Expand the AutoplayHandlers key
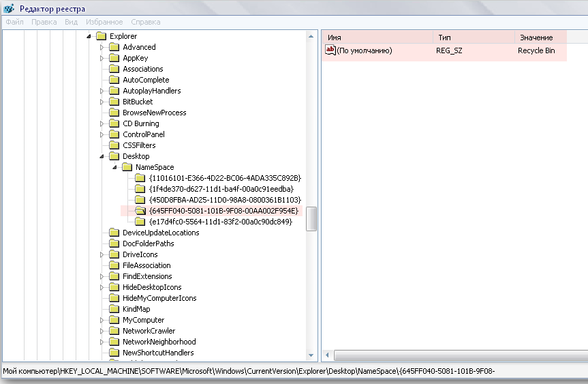The image size is (588, 384). pos(102,91)
